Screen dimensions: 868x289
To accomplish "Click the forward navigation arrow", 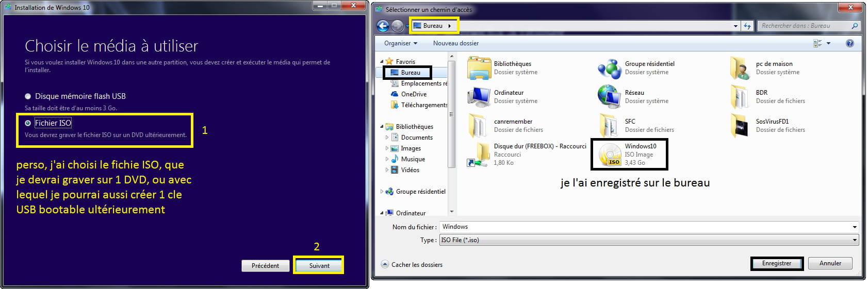I will click(x=397, y=26).
